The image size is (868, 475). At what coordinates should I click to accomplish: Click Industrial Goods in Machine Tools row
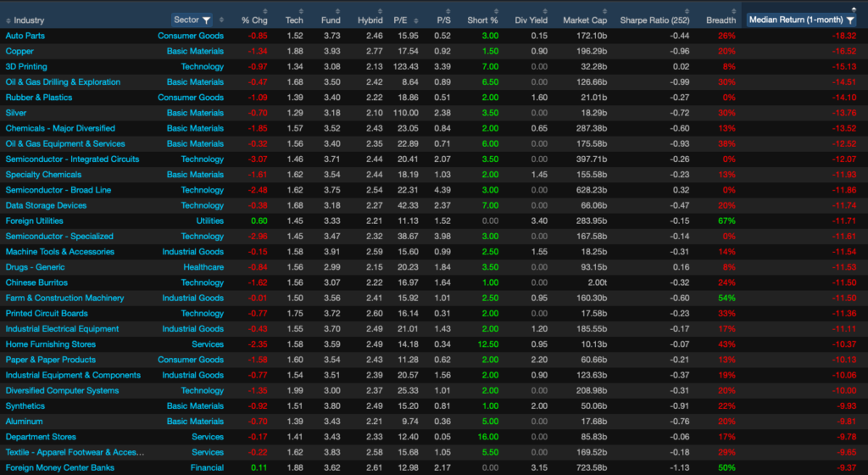pos(193,252)
